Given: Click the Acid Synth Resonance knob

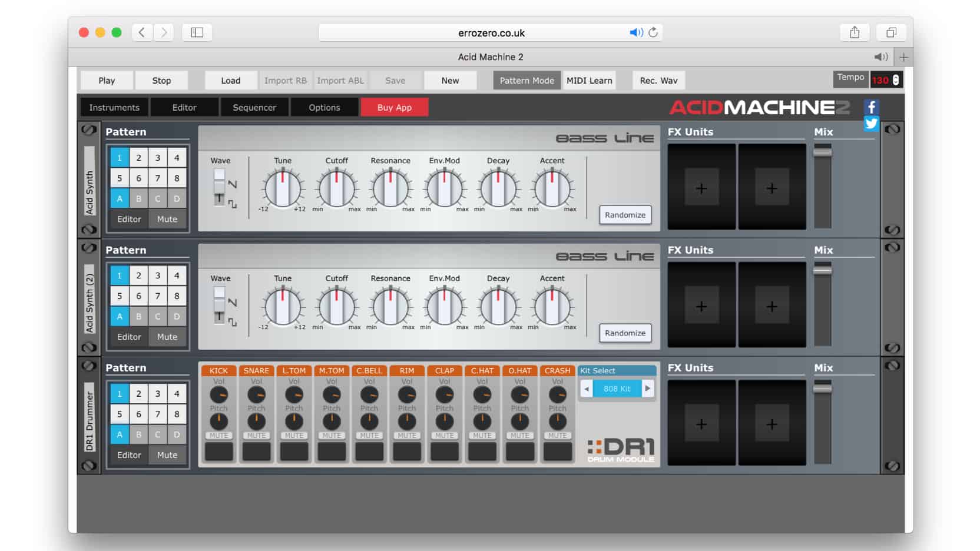Looking at the screenshot, I should 390,189.
